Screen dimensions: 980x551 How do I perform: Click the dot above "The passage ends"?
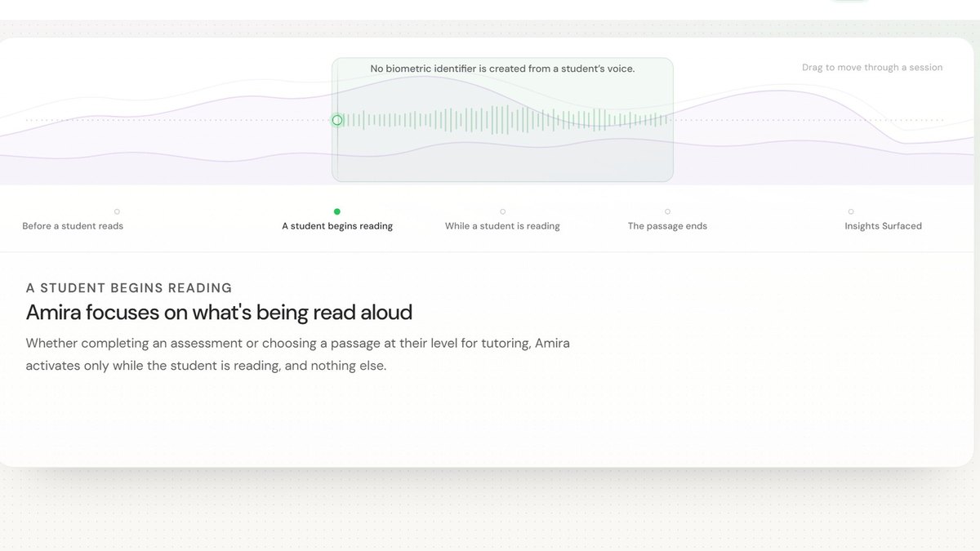click(x=667, y=211)
